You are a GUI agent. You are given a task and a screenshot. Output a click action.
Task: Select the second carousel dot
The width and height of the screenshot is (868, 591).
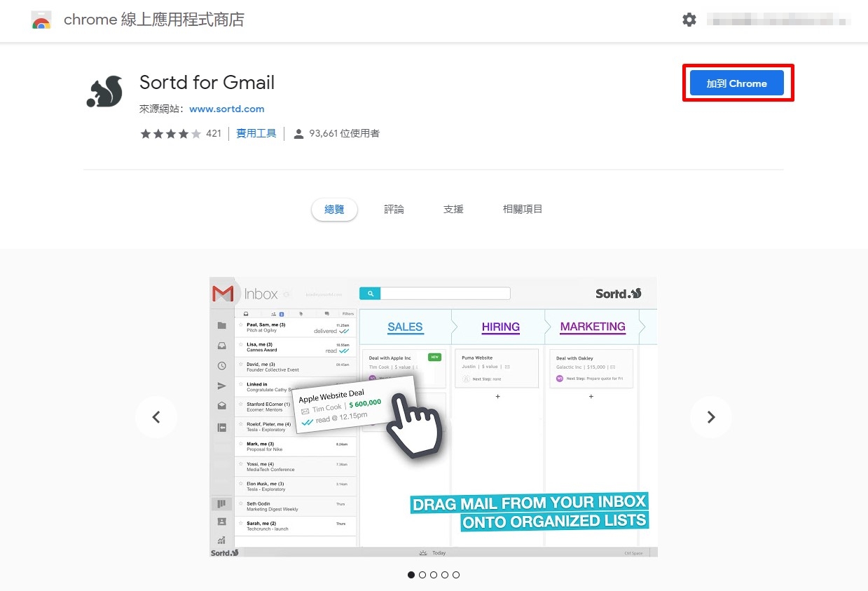tap(422, 575)
